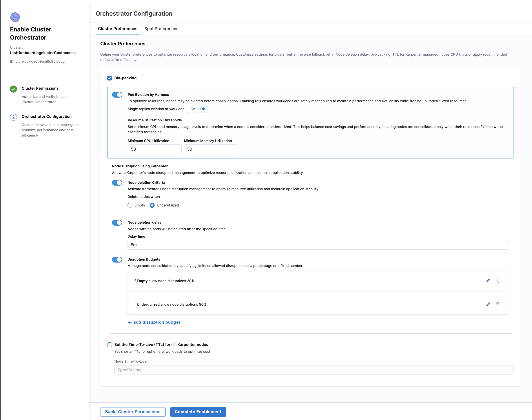Click add disruption budget link

click(154, 322)
